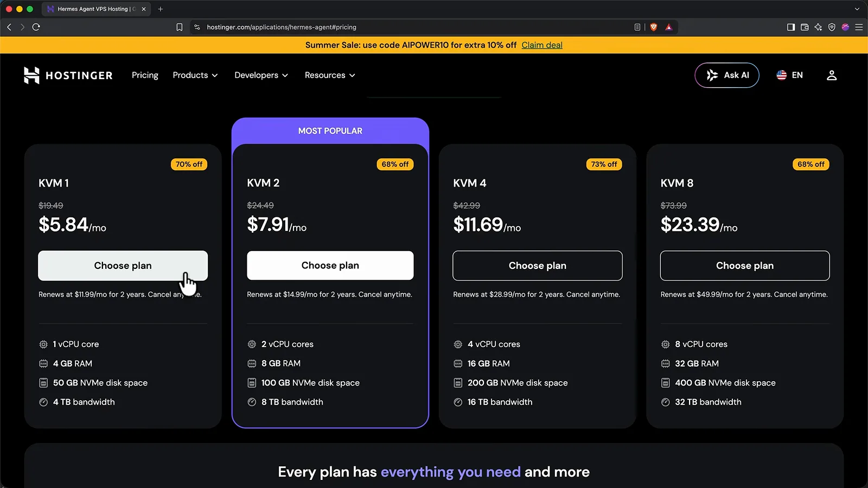
Task: Open Leo AI sparkle icon in toolbar
Action: (x=818, y=27)
